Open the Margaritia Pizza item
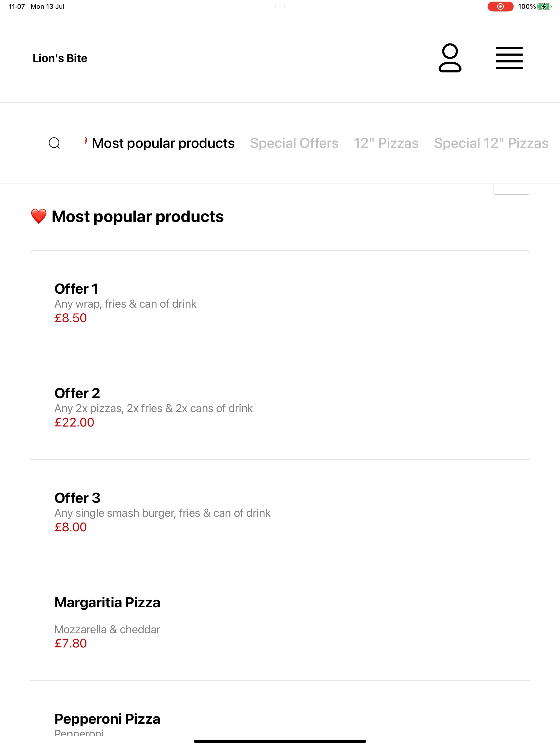 pyautogui.click(x=280, y=622)
